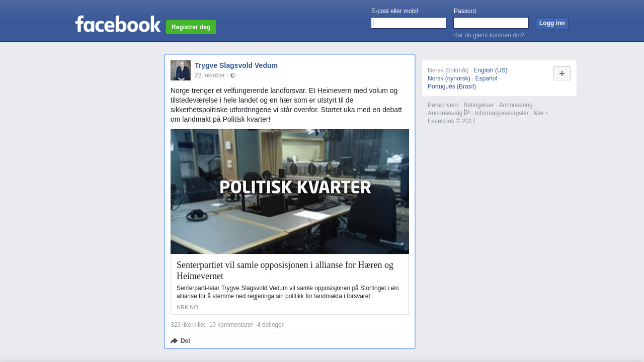The width and height of the screenshot is (644, 362).
Task: Click the Registrer deg button
Action: pos(191,27)
